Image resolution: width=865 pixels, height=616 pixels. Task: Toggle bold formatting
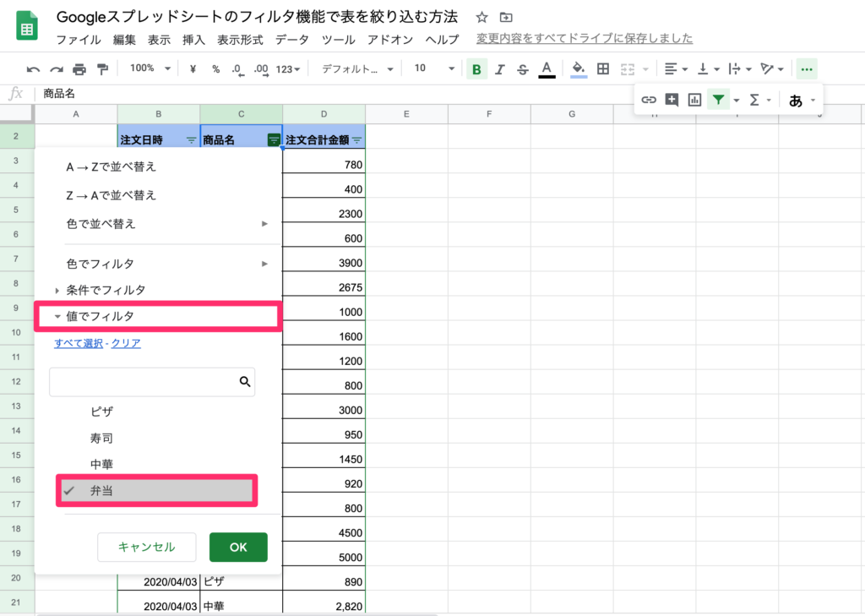click(477, 68)
